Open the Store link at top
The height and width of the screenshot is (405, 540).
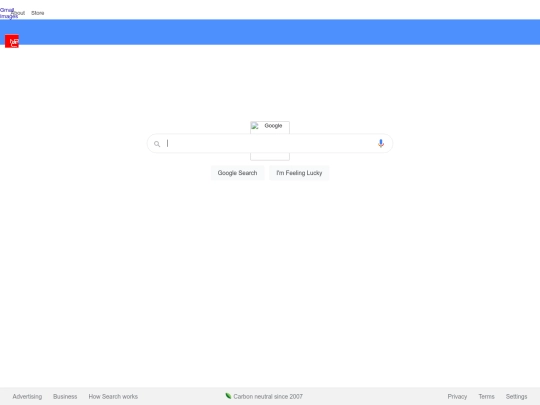(38, 13)
